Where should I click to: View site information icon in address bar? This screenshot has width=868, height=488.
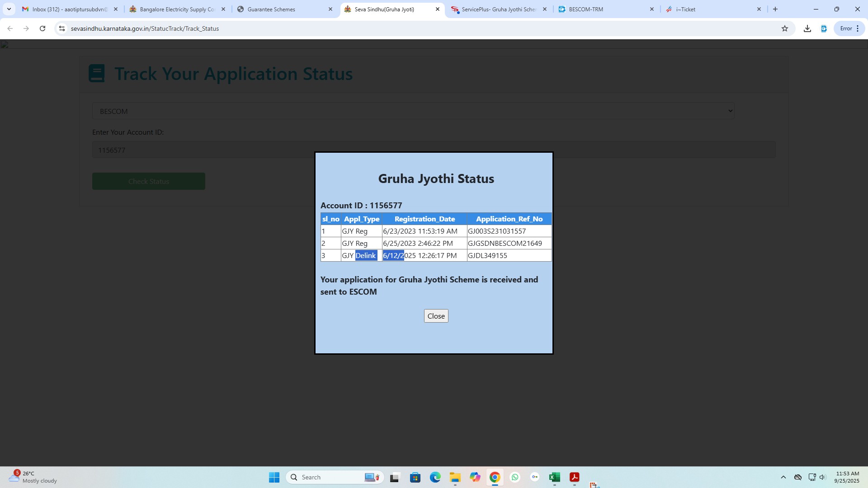62,28
